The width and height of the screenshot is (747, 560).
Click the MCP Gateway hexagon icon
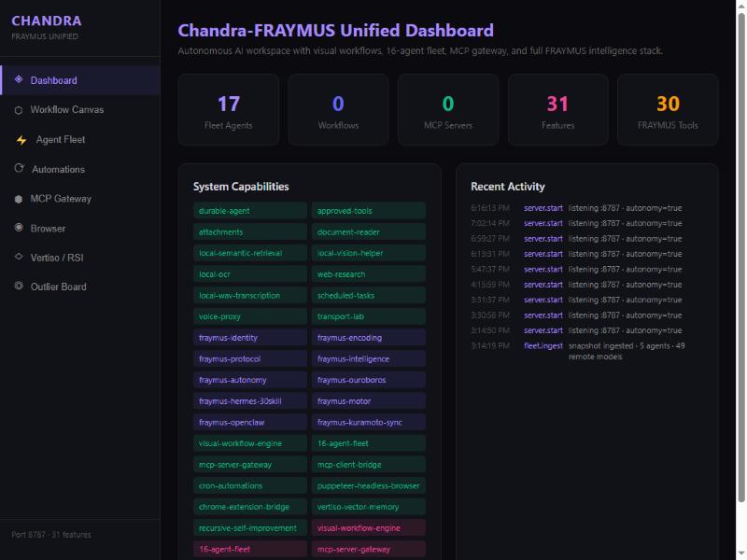coord(19,199)
